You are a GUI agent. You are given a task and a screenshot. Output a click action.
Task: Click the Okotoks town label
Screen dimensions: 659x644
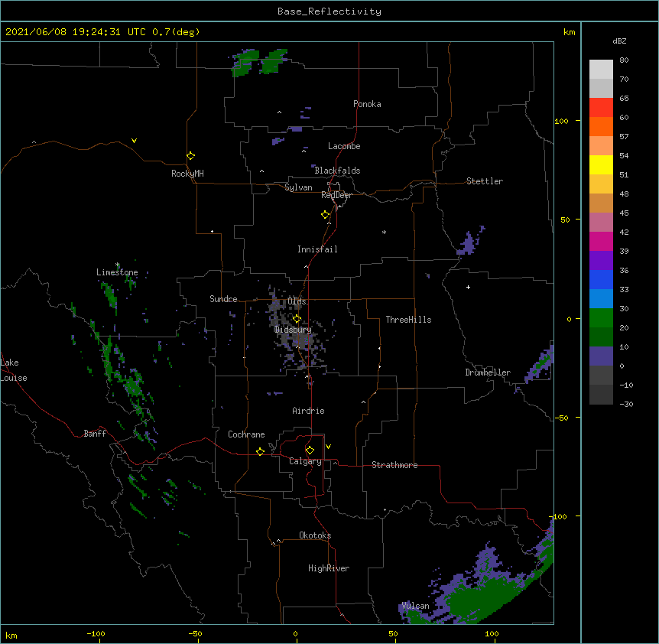pos(315,535)
